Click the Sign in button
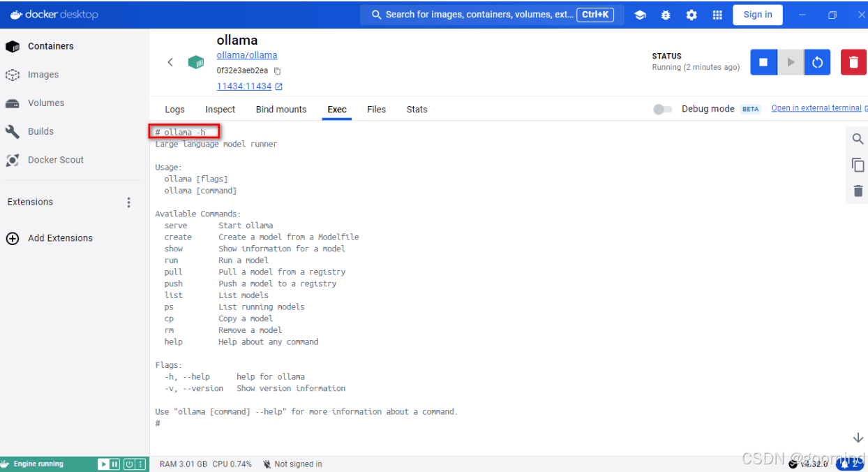868x472 pixels. coord(758,15)
